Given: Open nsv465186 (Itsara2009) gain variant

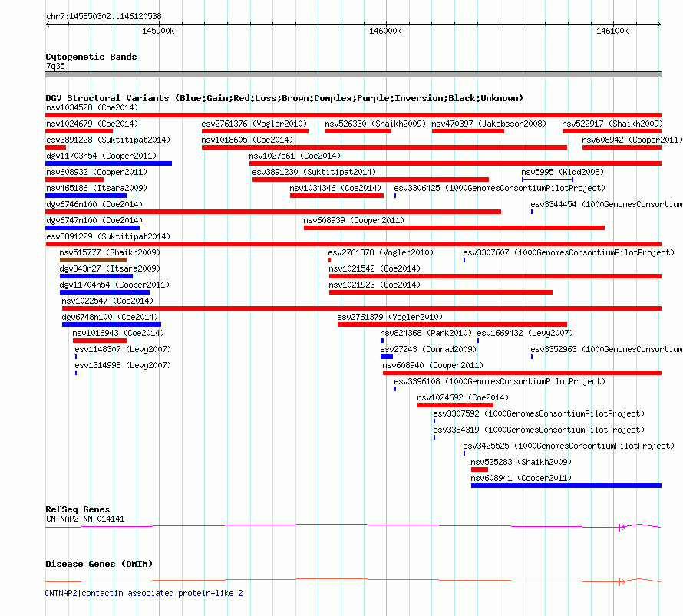Looking at the screenshot, I should [x=97, y=188].
